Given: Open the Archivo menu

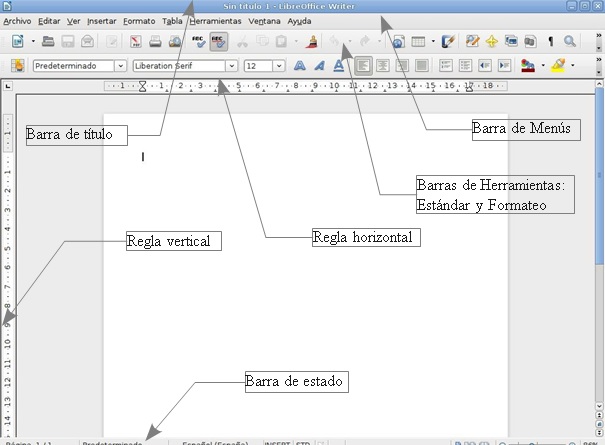Looking at the screenshot, I should (16, 21).
